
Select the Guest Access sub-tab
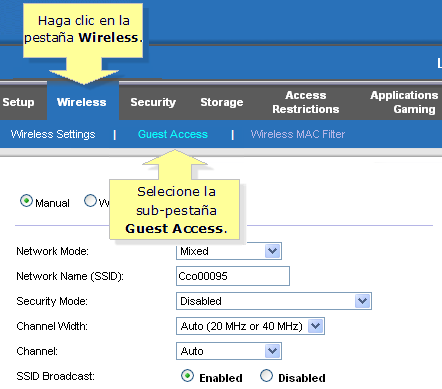pyautogui.click(x=173, y=134)
